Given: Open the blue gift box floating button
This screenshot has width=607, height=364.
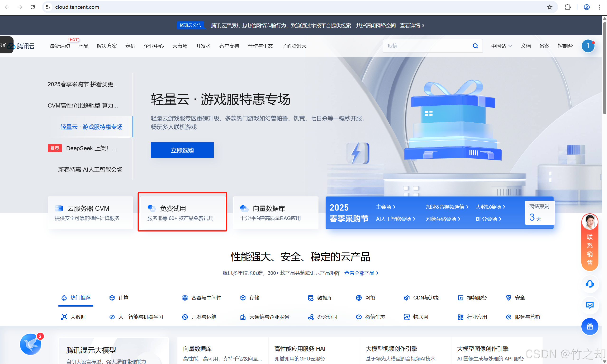Looking at the screenshot, I should coord(590,327).
